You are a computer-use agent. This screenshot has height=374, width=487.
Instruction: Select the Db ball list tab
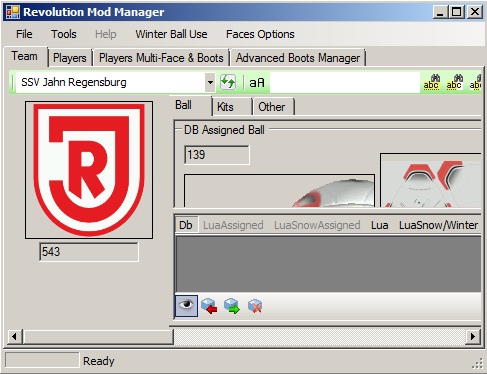(x=186, y=225)
